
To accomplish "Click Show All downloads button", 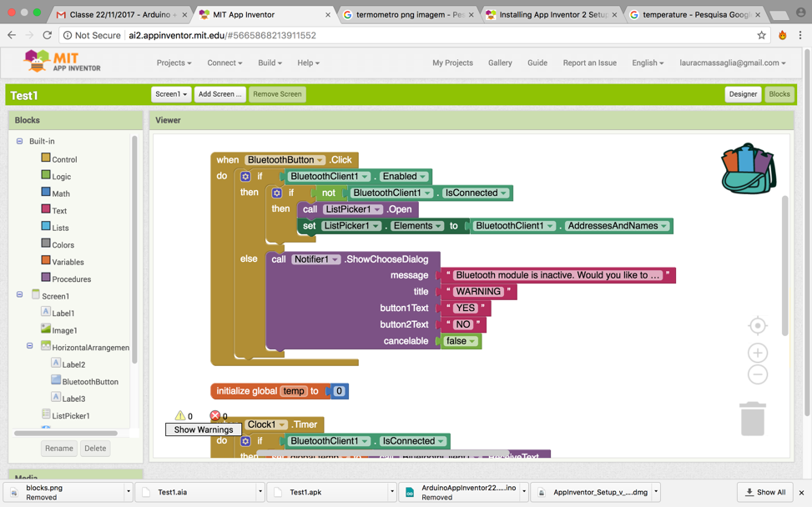I will pyautogui.click(x=765, y=492).
